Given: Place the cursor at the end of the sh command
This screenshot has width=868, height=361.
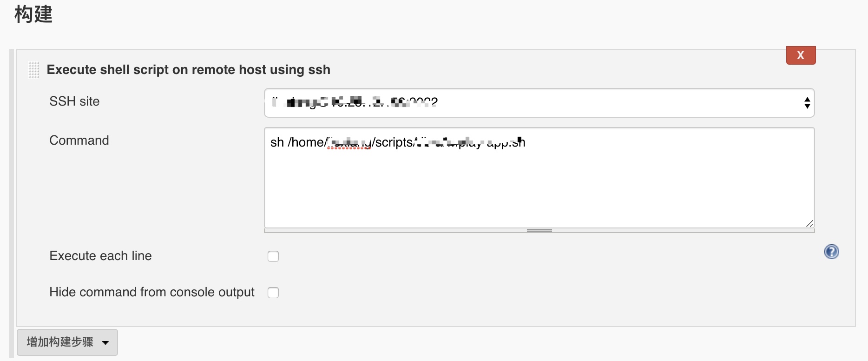Looking at the screenshot, I should pyautogui.click(x=526, y=142).
